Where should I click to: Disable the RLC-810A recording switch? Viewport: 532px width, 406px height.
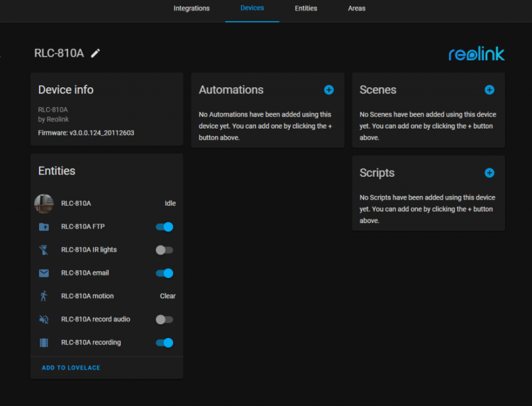coord(165,343)
